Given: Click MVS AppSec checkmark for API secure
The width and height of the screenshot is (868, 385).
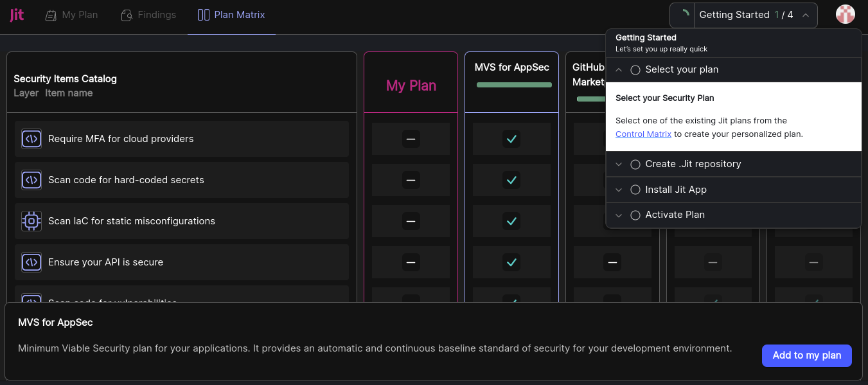Looking at the screenshot, I should [x=511, y=262].
